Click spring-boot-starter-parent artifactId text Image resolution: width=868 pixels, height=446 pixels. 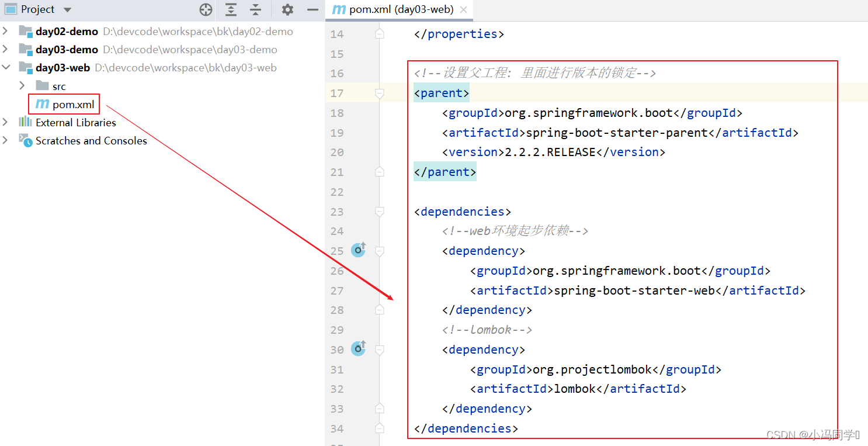617,133
